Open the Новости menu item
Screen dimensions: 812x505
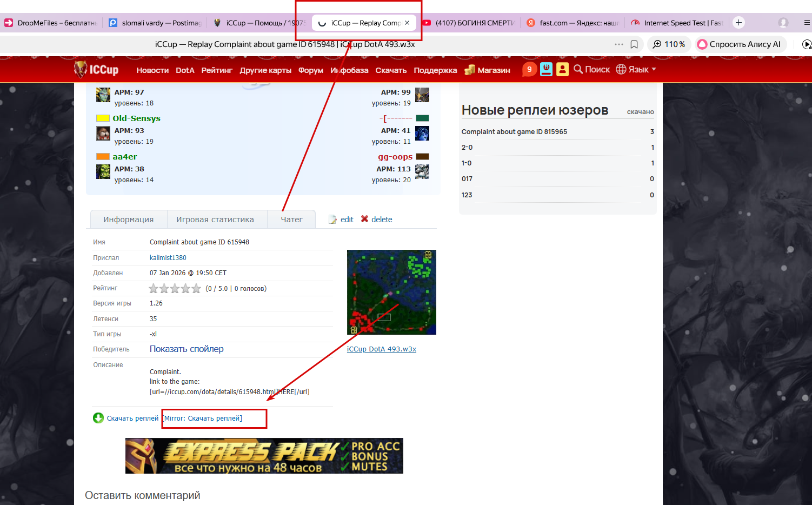coord(152,70)
